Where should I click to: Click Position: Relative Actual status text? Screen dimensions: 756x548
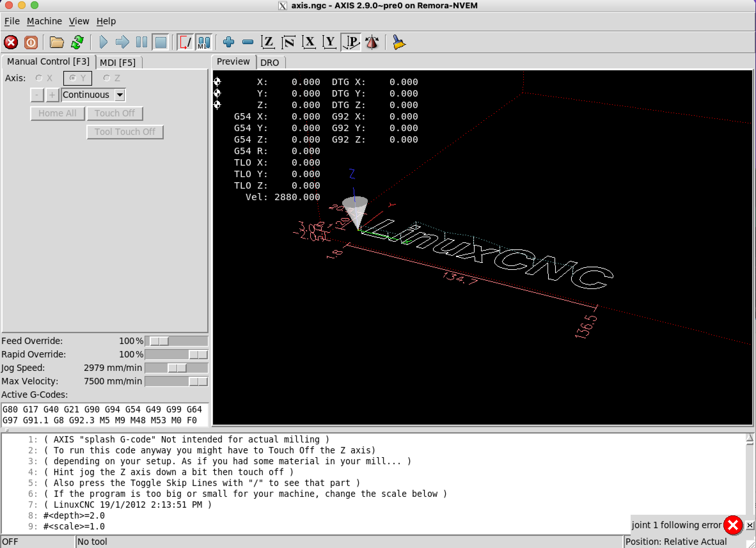(x=676, y=542)
